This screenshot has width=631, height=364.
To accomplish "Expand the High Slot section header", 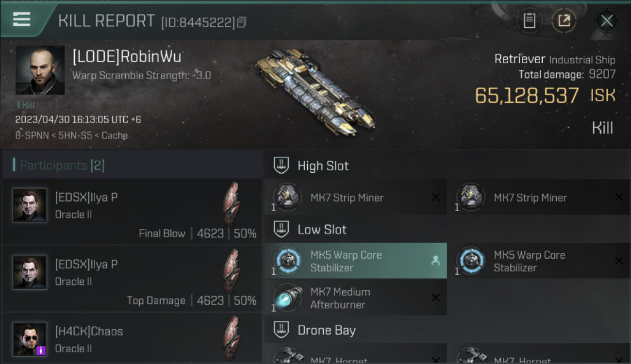I will point(447,166).
